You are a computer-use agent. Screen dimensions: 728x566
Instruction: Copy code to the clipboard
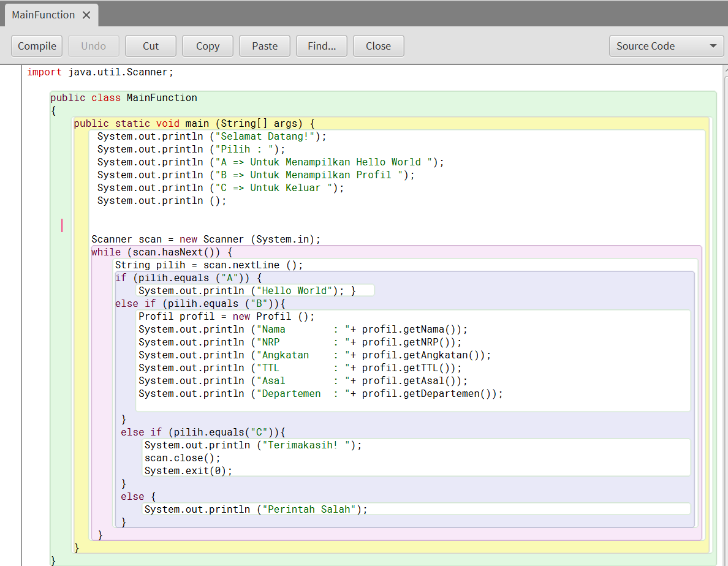[x=207, y=45]
